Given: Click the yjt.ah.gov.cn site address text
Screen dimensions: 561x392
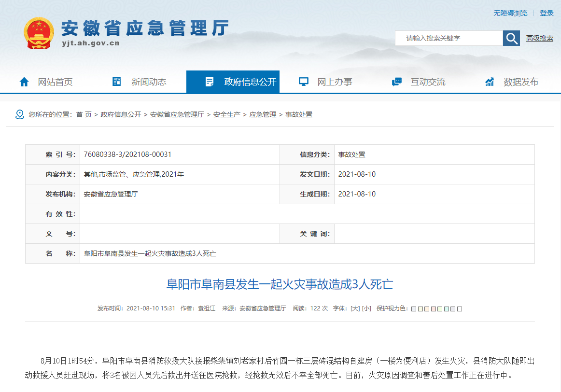Looking at the screenshot, I should [x=90, y=43].
